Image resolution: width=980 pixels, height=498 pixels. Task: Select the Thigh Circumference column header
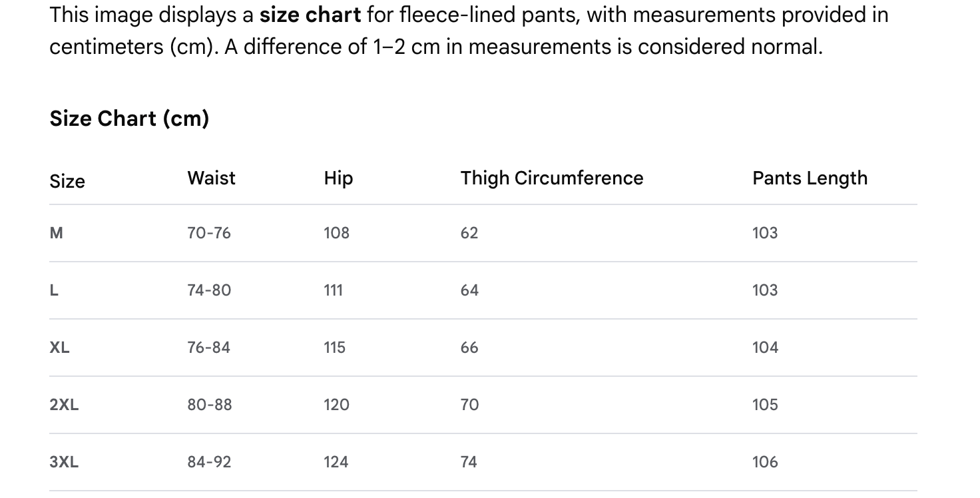552,178
